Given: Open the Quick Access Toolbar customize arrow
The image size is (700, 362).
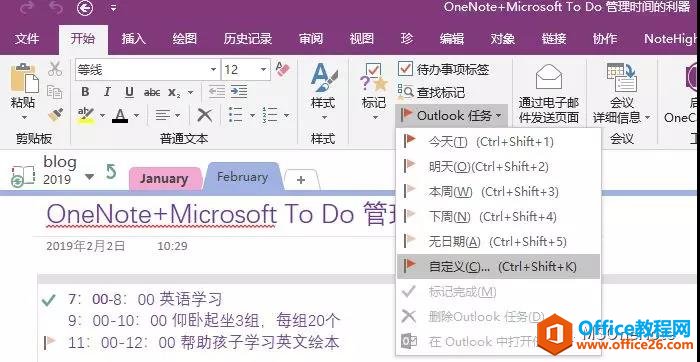Looking at the screenshot, I should [x=113, y=8].
